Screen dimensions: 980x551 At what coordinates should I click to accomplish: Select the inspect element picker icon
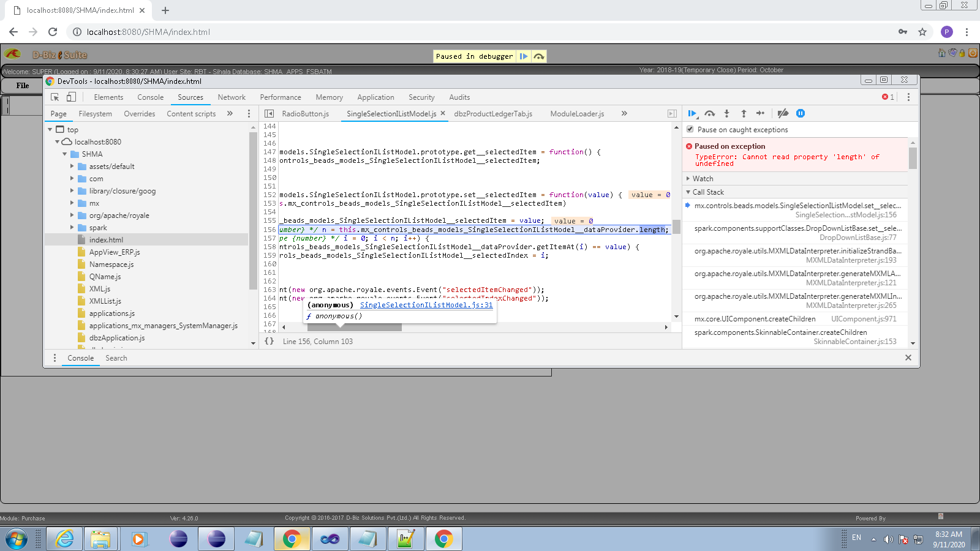point(55,97)
